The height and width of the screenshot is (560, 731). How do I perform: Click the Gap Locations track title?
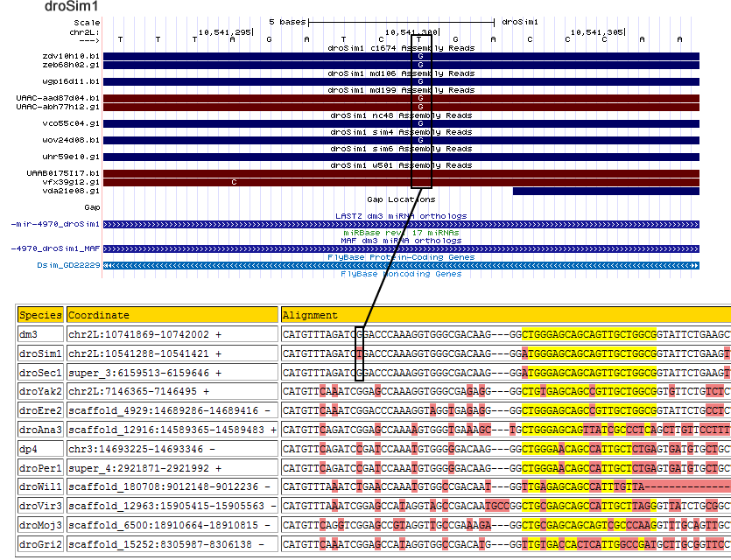[401, 199]
